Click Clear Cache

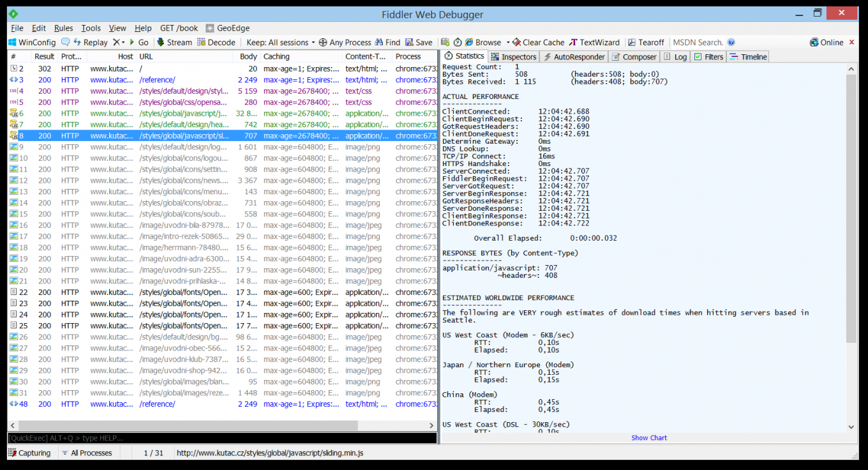coord(539,42)
